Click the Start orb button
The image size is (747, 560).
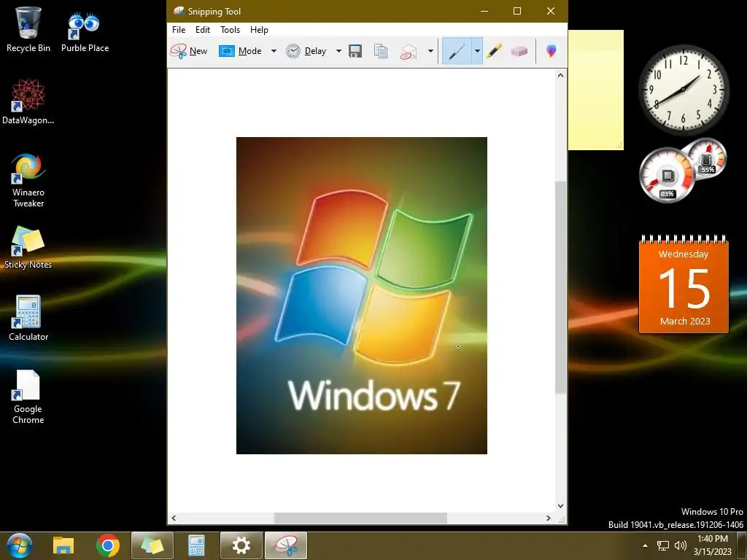click(20, 545)
